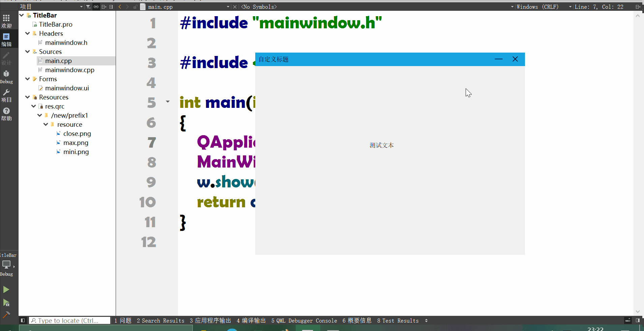The image size is (644, 331).
Task: Collapse the Resources folder in the tree
Action: 28,97
